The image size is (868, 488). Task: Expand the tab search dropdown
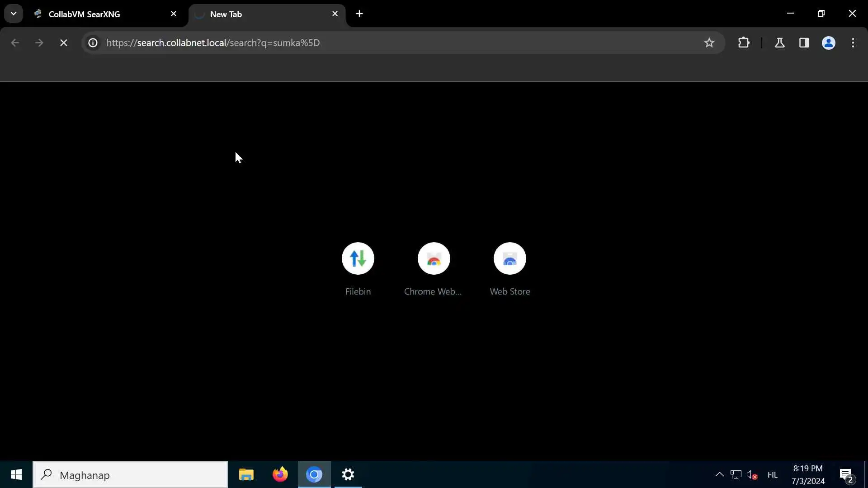(14, 14)
